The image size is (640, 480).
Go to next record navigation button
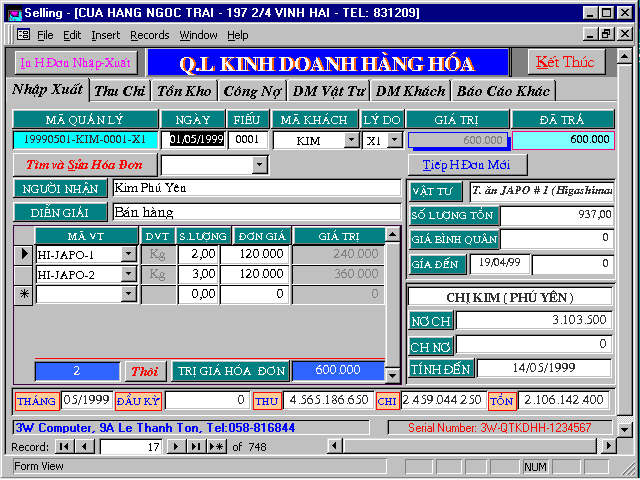pos(176,447)
